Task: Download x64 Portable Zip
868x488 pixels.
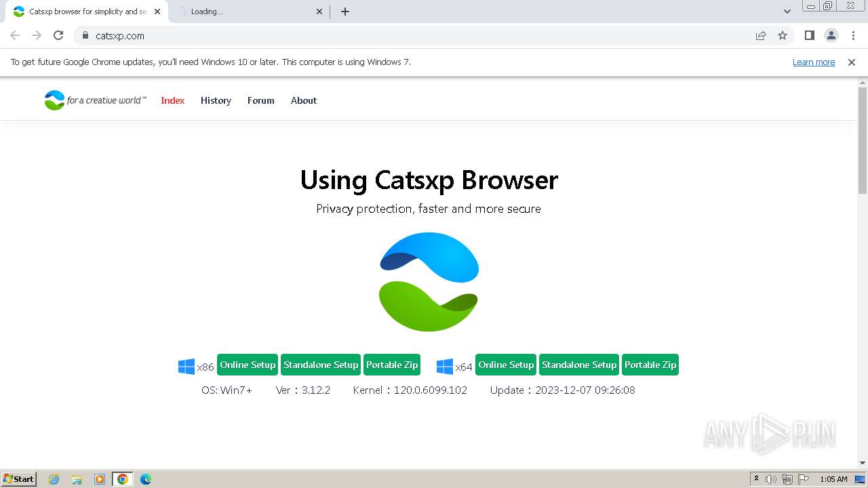Action: coord(650,365)
